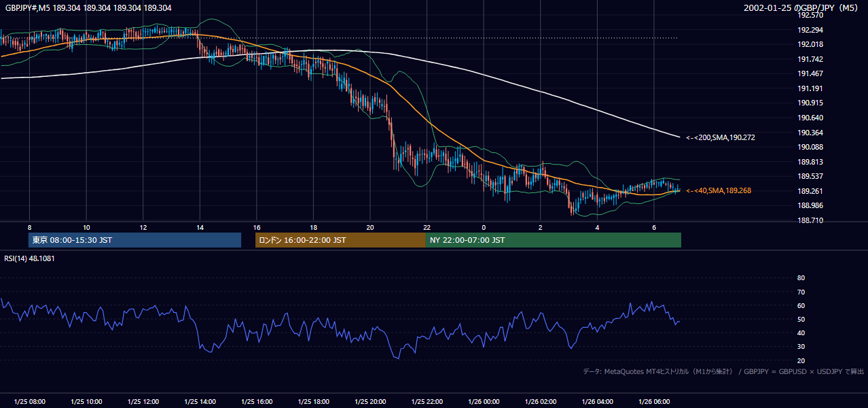Screen dimensions: 868x408
Task: Click the price scale value 190.364
Action: 810,133
